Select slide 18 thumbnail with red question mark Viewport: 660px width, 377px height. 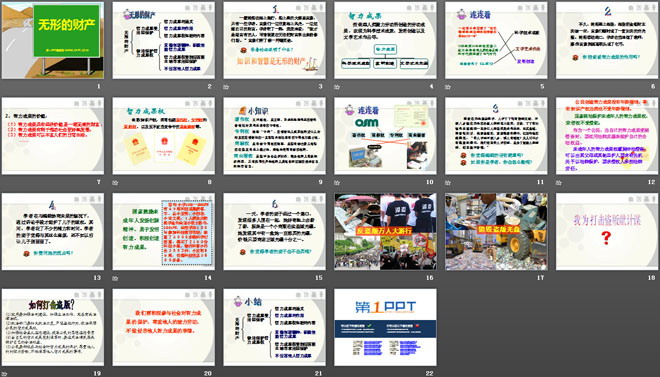[607, 231]
